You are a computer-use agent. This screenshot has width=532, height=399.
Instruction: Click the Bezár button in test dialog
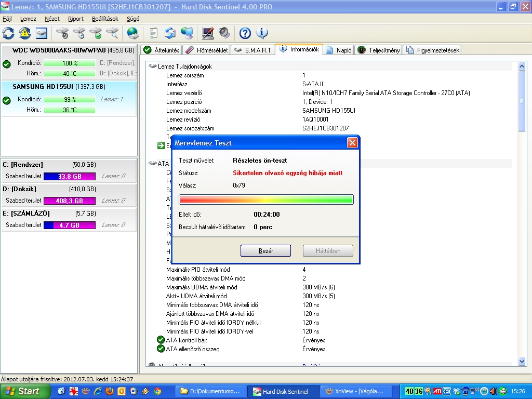265,251
